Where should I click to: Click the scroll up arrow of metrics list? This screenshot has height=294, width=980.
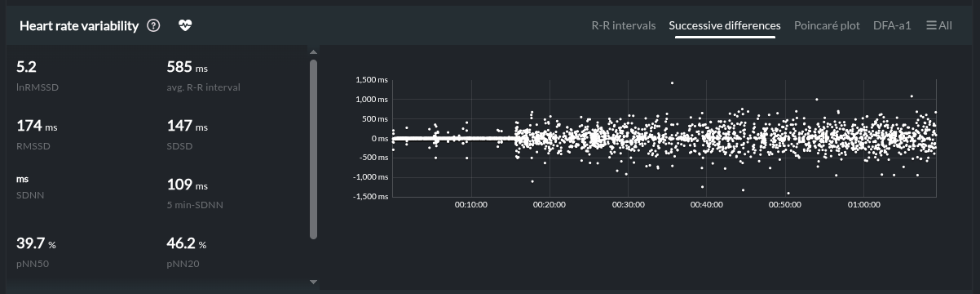[314, 52]
